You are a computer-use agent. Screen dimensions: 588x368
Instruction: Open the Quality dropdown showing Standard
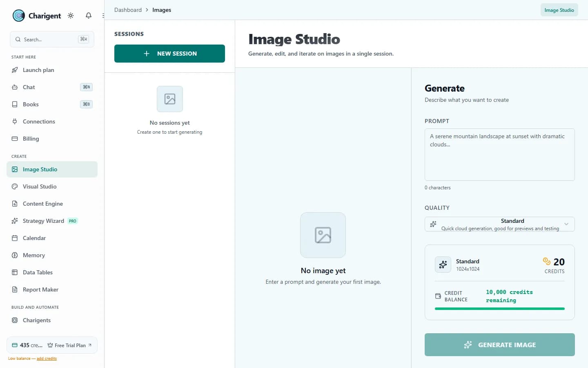[500, 224]
